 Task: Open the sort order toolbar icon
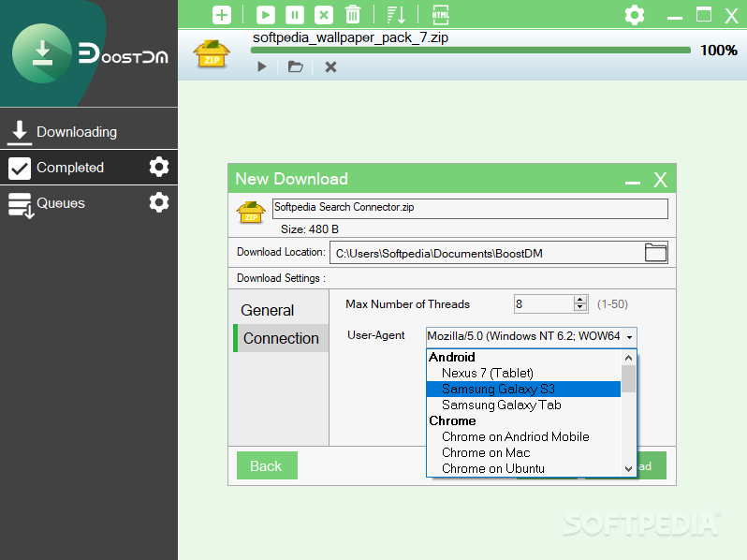tap(396, 15)
